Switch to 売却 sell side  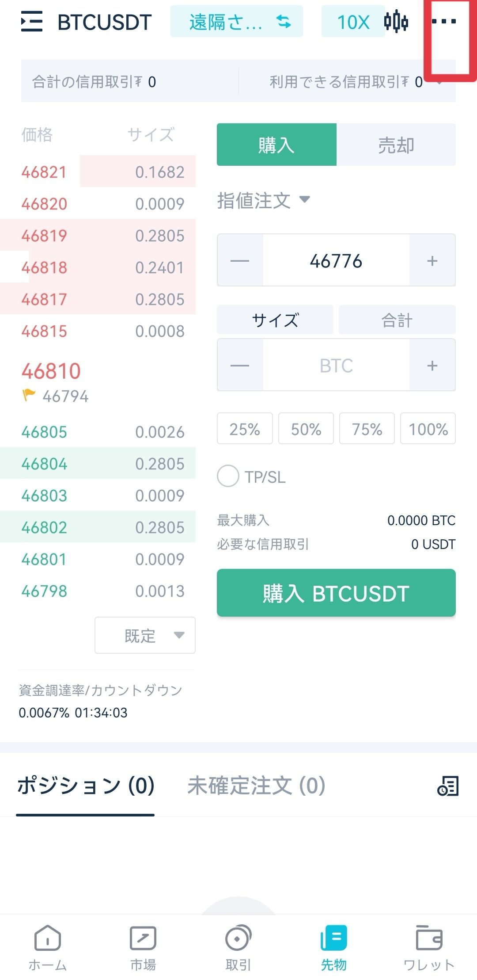click(396, 145)
